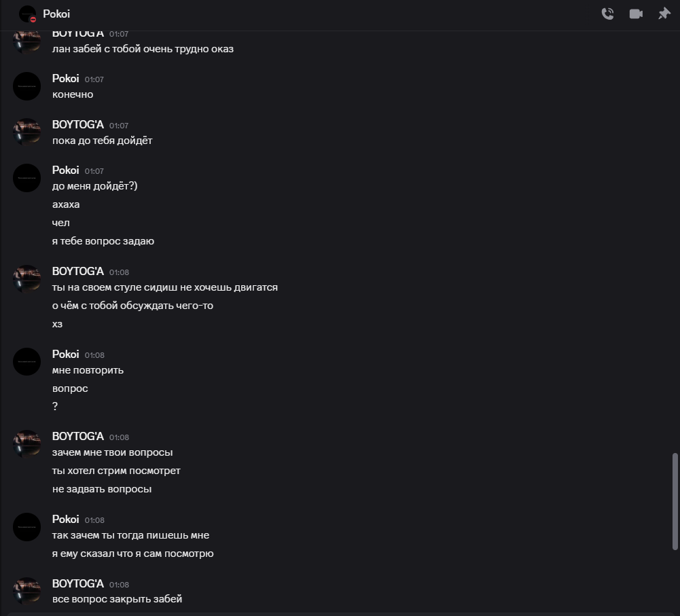Click the do-not-disturb status badge on header avatar
Viewport: 680px width, 616px height.
[x=33, y=20]
